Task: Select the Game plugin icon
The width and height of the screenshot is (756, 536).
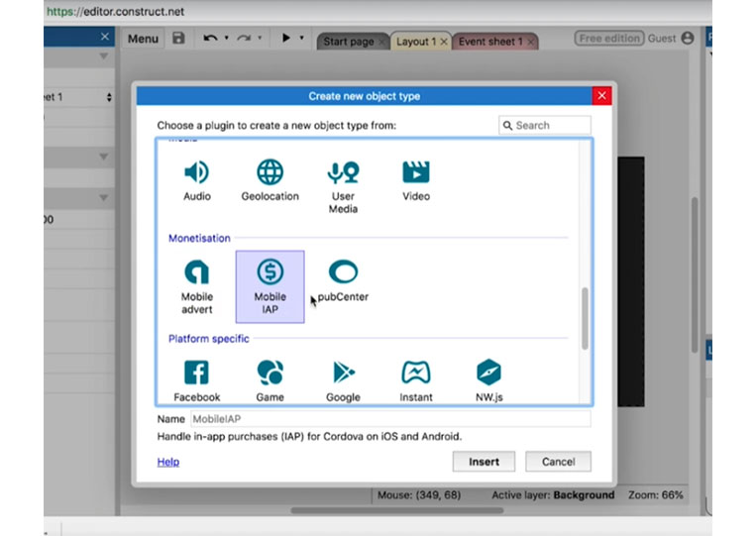Action: pyautogui.click(x=270, y=373)
